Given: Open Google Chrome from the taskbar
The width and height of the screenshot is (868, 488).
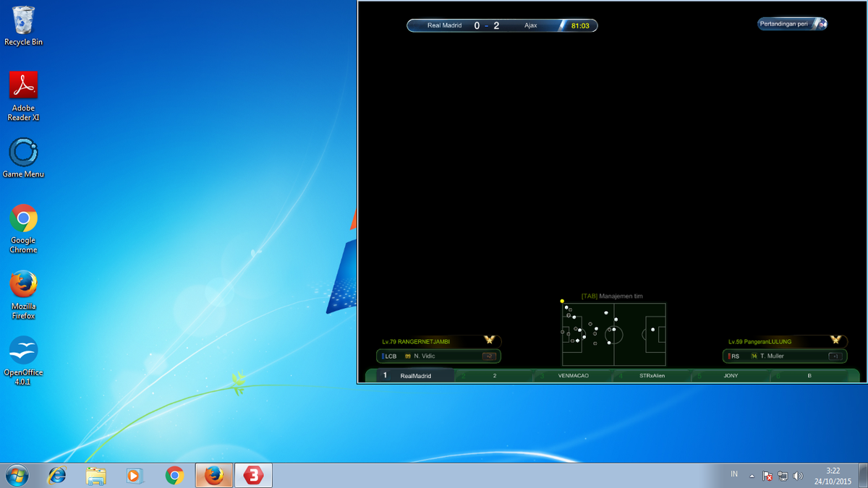Looking at the screenshot, I should (174, 475).
